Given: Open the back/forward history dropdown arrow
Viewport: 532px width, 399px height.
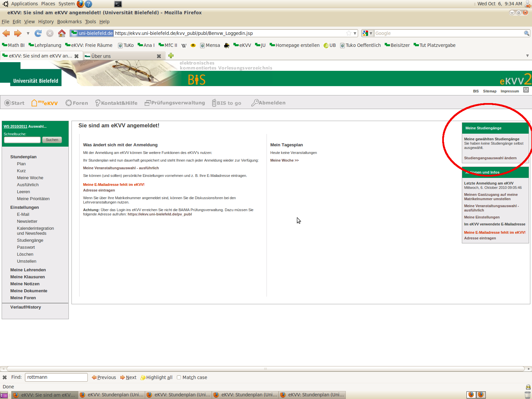Looking at the screenshot, I should pos(28,33).
